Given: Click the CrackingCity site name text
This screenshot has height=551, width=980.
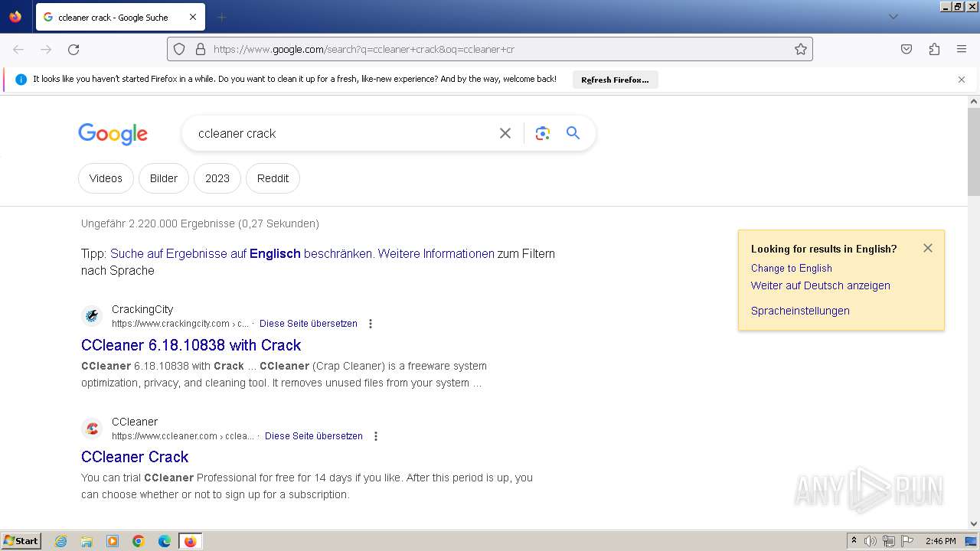Looking at the screenshot, I should click(142, 309).
